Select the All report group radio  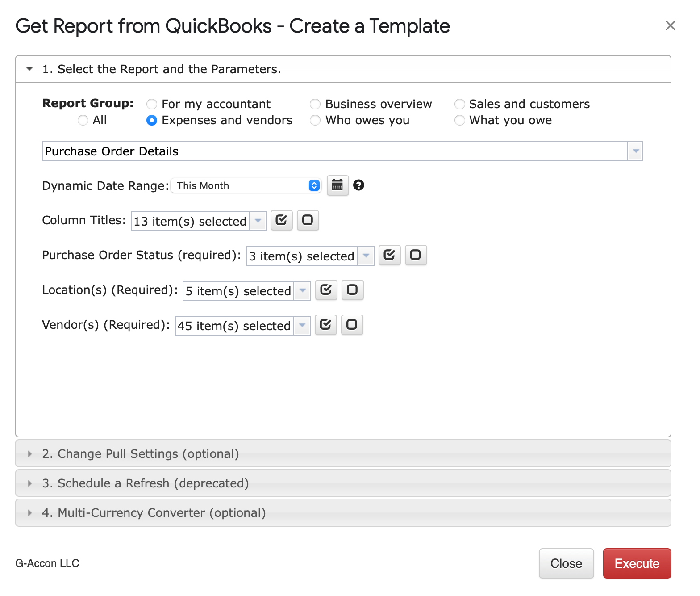point(83,120)
